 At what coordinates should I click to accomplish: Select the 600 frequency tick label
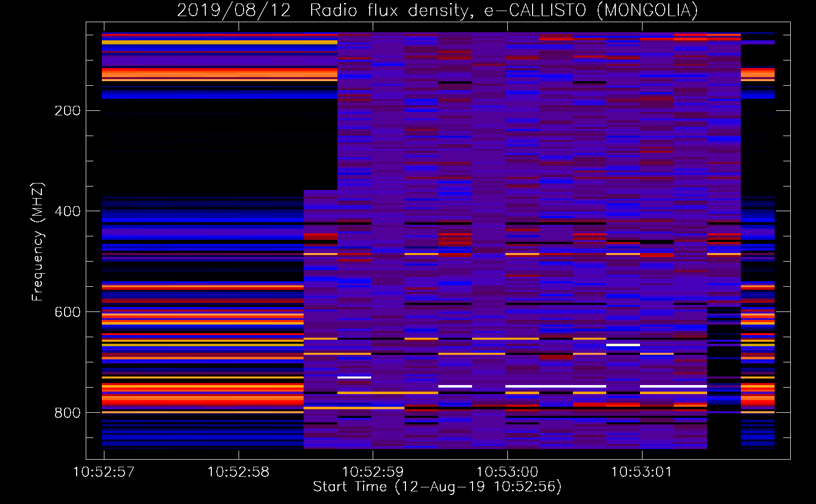(68, 312)
